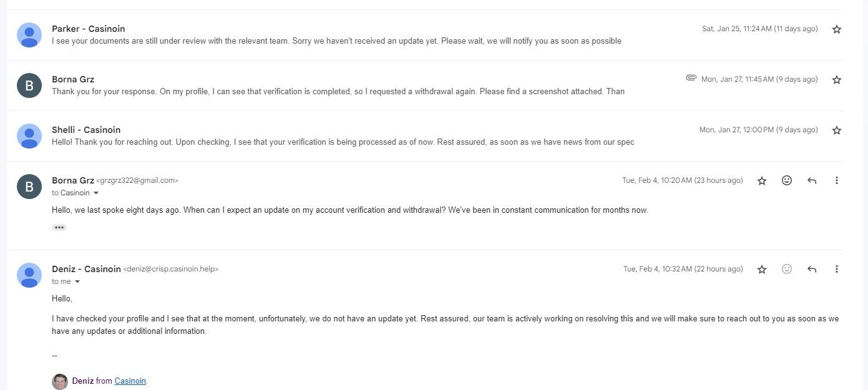Image resolution: width=868 pixels, height=390 pixels.
Task: Star Borna's Jan 27 message
Action: pyautogui.click(x=837, y=80)
